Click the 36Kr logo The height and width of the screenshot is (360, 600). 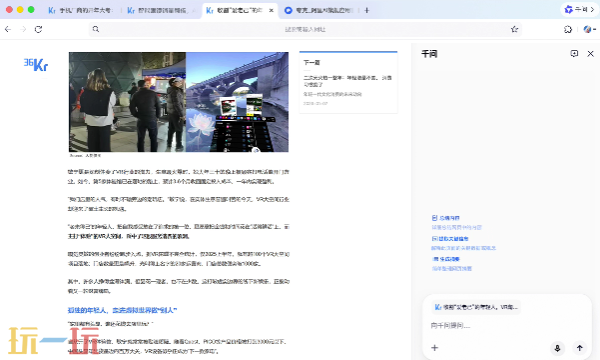point(36,65)
